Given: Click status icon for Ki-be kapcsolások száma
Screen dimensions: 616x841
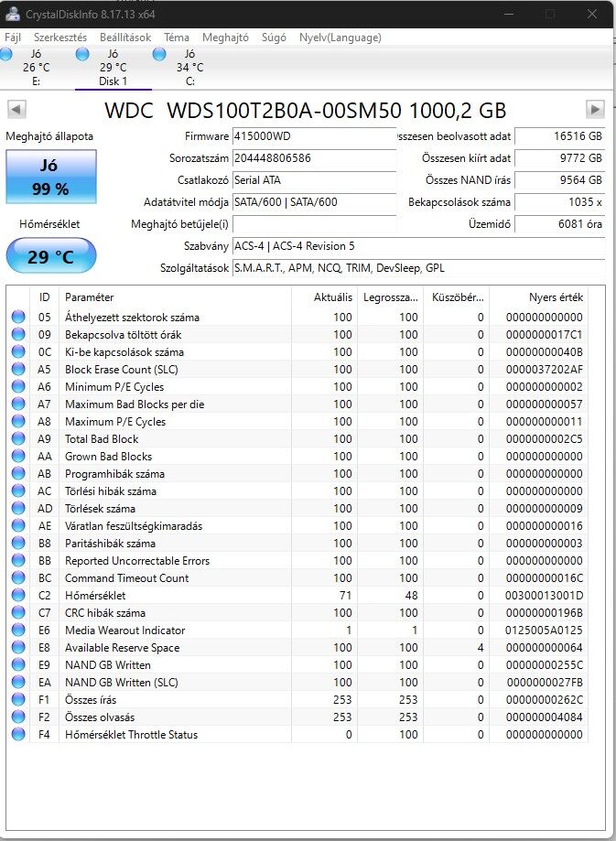Looking at the screenshot, I should [x=18, y=351].
